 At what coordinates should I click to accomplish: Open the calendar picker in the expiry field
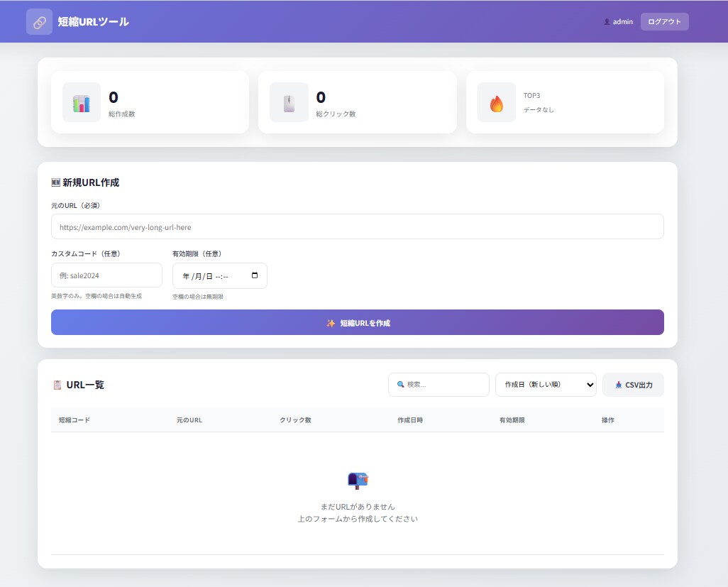[x=255, y=275]
